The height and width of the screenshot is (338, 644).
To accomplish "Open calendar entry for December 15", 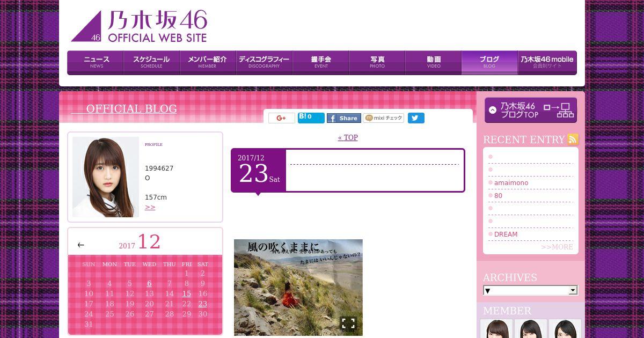I will coord(186,293).
